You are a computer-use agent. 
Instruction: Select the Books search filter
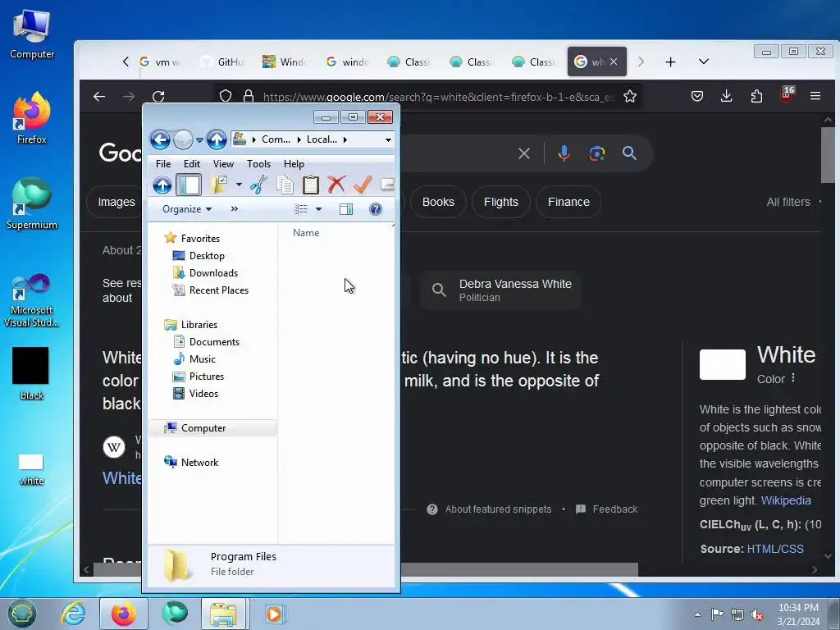(x=438, y=202)
